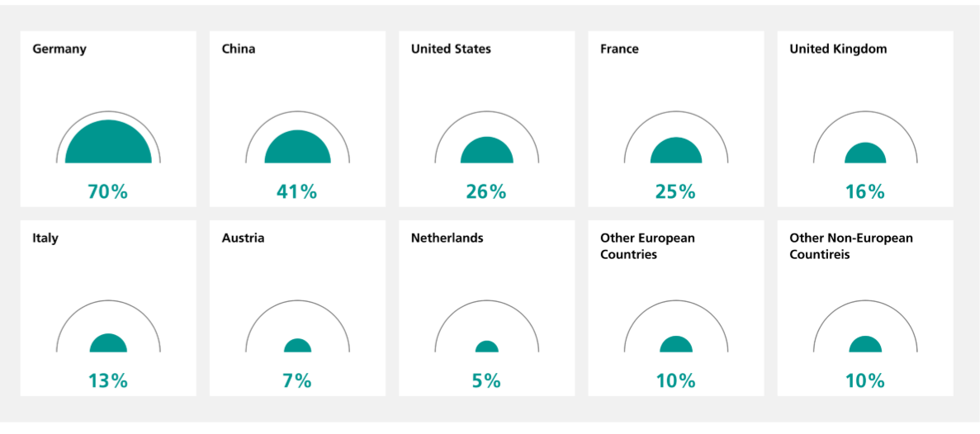Viewport: 980px width, 434px height.
Task: Click the Other European Countries gauge
Action: [675, 344]
